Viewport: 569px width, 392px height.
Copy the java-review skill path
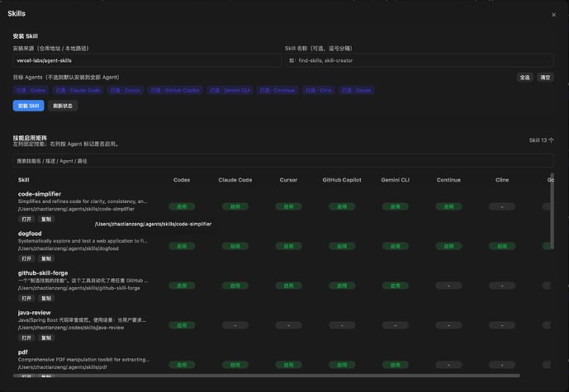pyautogui.click(x=46, y=338)
